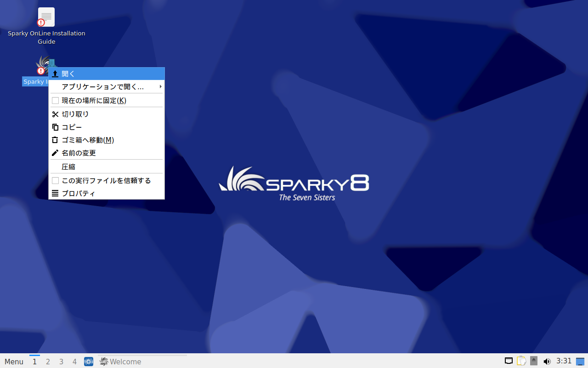This screenshot has height=368, width=588.
Task: Click the scissors icon beside 切り取り
Action: (x=55, y=114)
